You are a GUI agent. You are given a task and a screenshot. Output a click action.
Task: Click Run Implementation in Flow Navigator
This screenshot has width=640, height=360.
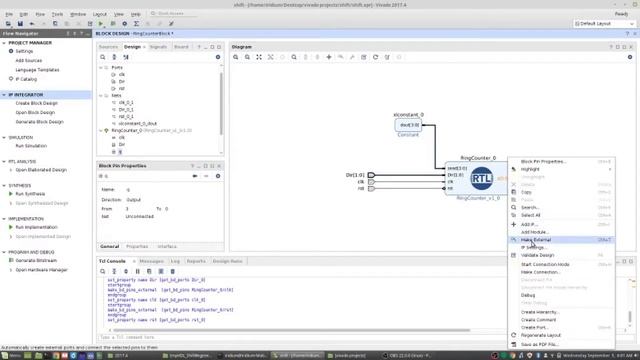36,227
